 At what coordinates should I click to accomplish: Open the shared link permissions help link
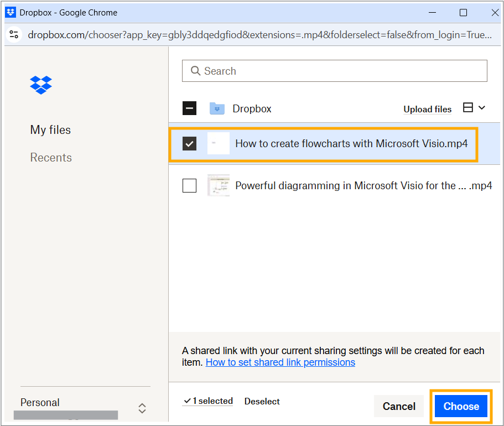tap(280, 362)
